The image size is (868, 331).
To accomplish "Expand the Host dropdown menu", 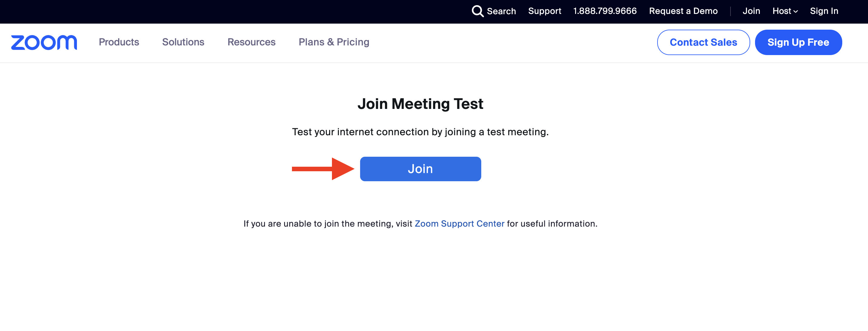I will click(x=785, y=11).
